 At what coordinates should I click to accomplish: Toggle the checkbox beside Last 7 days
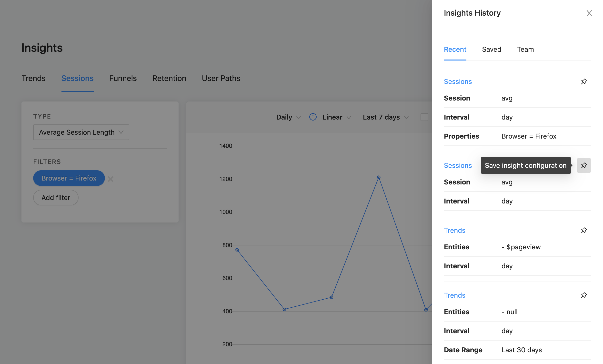pyautogui.click(x=425, y=117)
